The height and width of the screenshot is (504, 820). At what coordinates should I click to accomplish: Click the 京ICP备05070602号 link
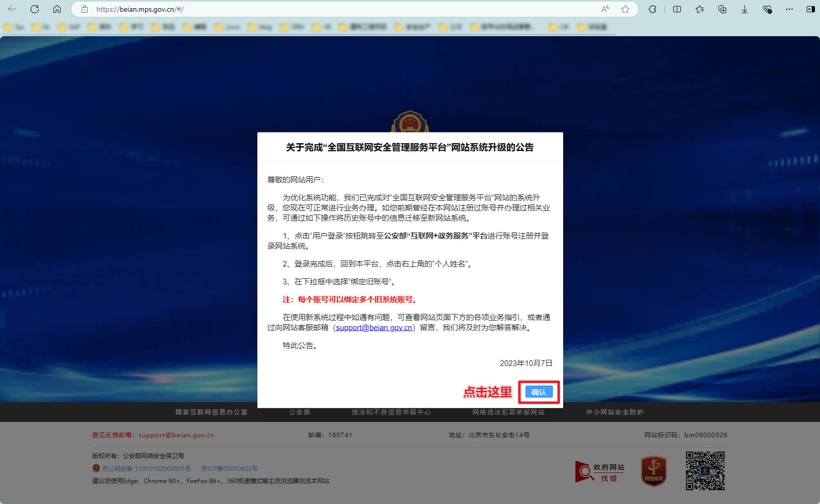tap(229, 468)
